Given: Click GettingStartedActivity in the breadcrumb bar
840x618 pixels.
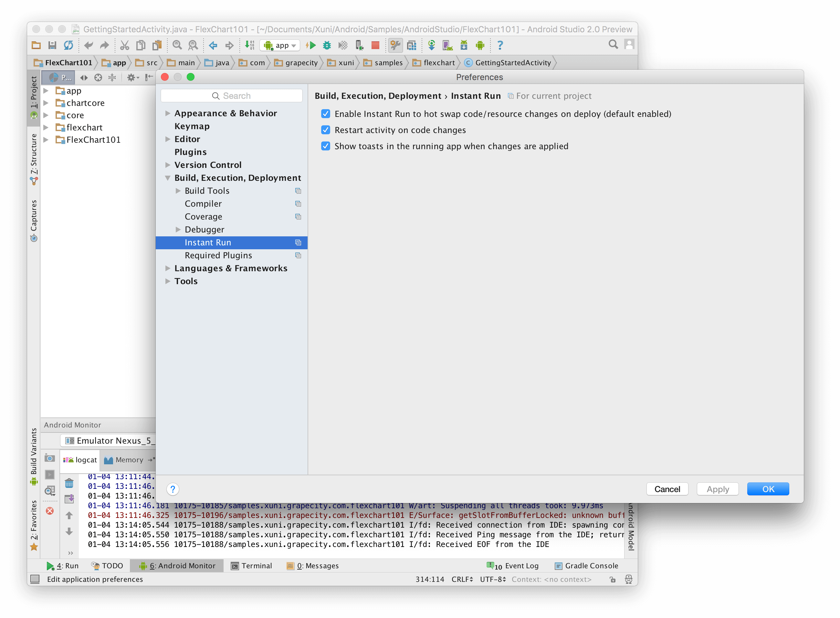Looking at the screenshot, I should [x=508, y=63].
